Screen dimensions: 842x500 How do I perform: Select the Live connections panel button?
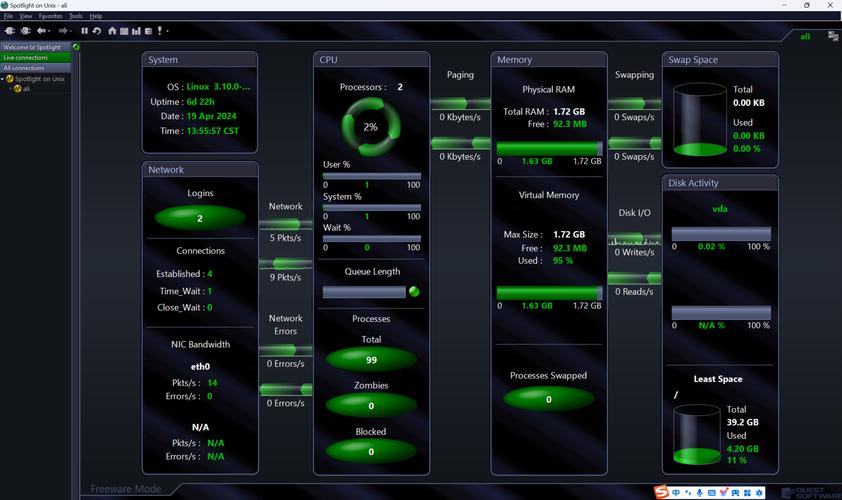pyautogui.click(x=34, y=58)
